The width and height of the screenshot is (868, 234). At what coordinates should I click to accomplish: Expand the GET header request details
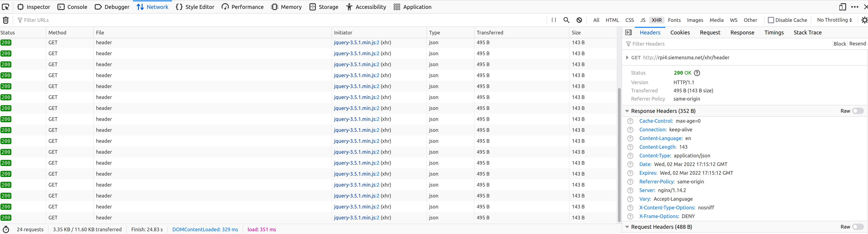[x=627, y=57]
